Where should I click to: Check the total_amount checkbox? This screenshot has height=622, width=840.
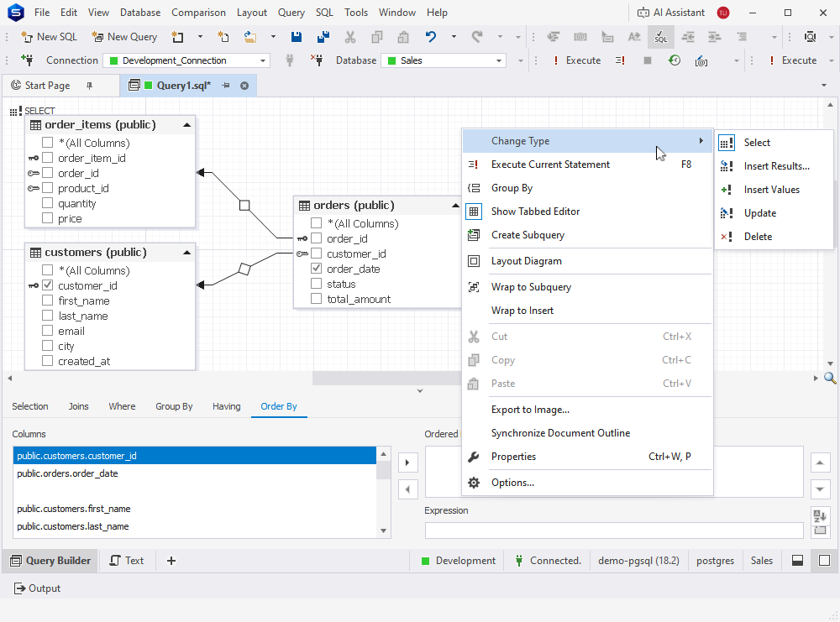[x=316, y=298]
